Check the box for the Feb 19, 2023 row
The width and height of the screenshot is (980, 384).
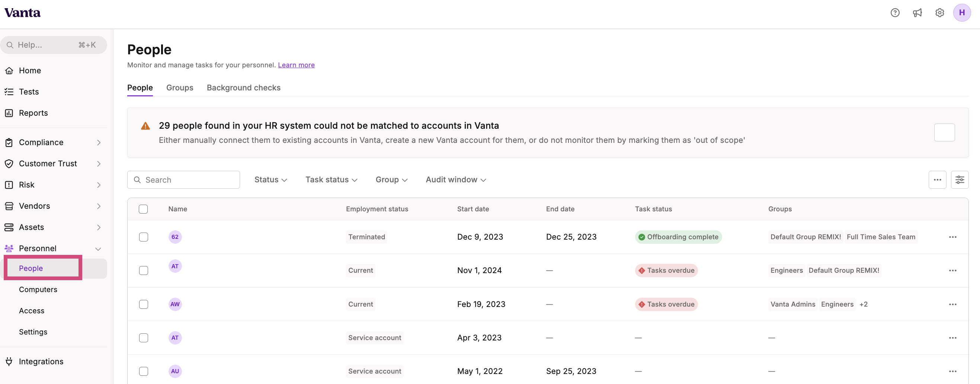(x=143, y=304)
